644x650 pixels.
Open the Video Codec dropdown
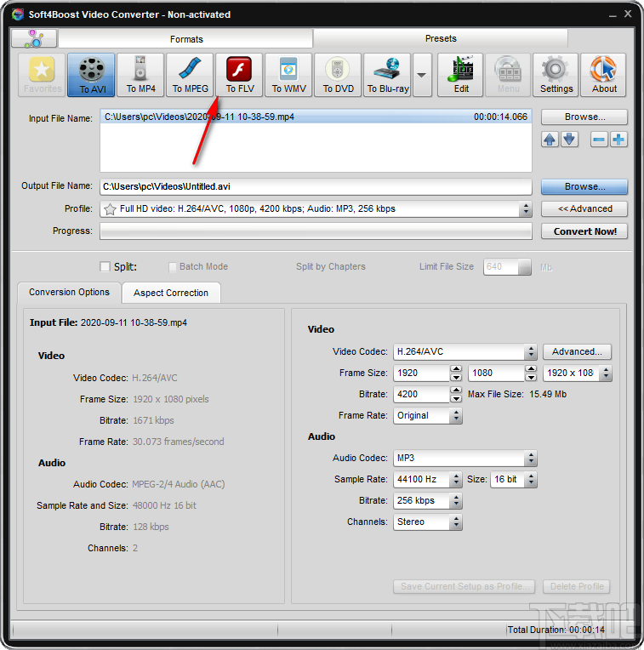click(531, 352)
